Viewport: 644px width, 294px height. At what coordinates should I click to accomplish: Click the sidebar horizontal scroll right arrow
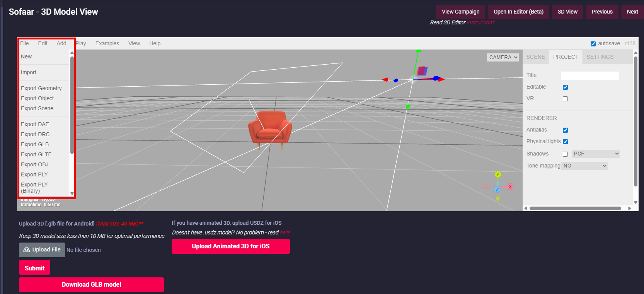pyautogui.click(x=630, y=208)
